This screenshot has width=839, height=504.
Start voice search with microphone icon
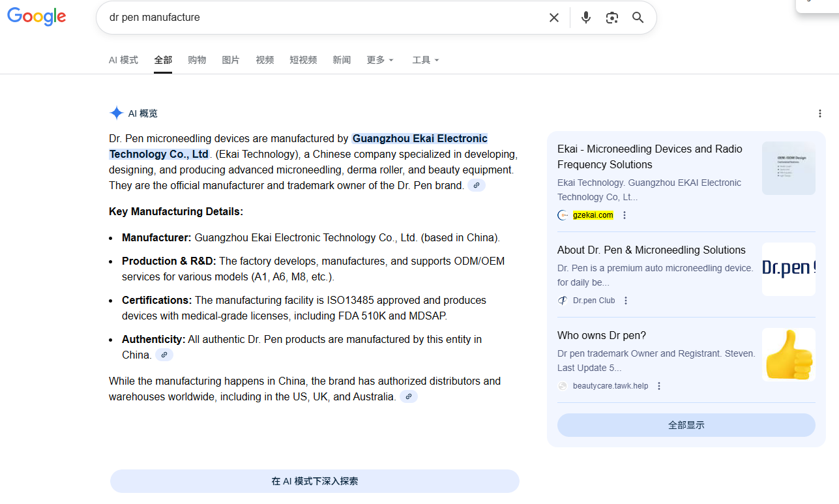(586, 18)
